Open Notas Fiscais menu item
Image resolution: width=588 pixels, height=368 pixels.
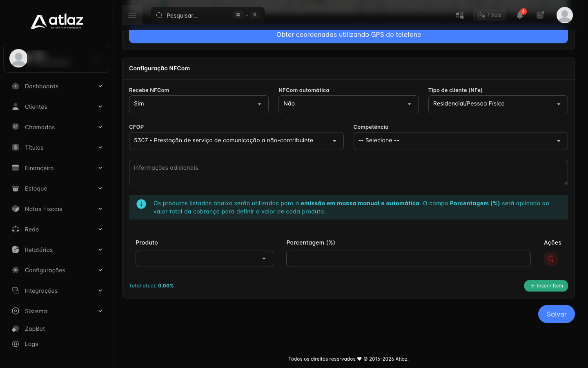[x=57, y=209]
